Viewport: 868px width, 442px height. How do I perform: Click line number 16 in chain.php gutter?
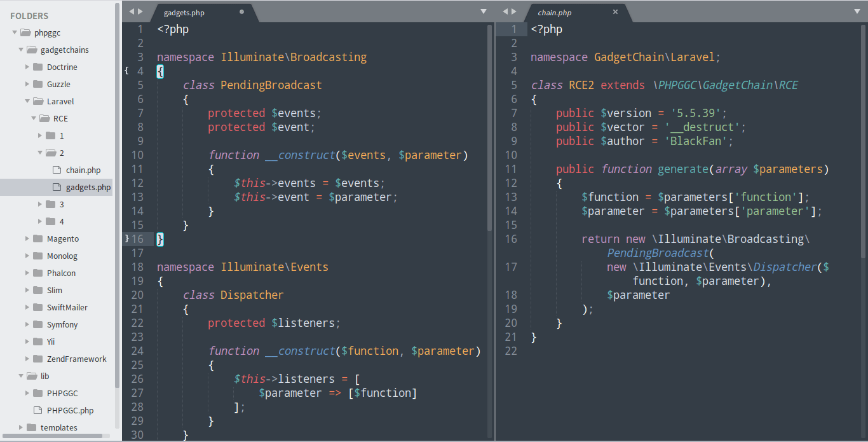click(511, 238)
